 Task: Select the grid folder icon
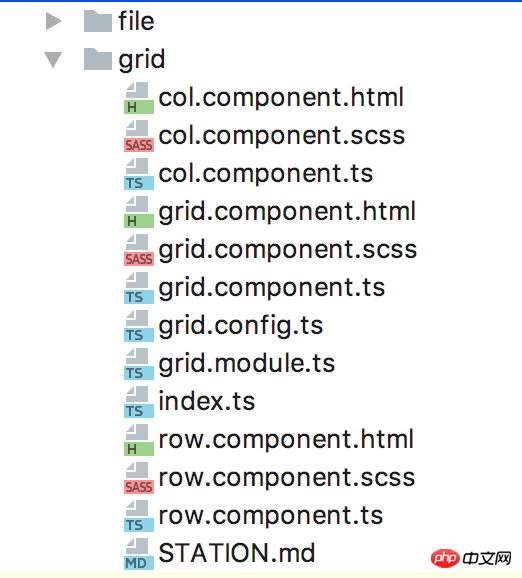98,59
